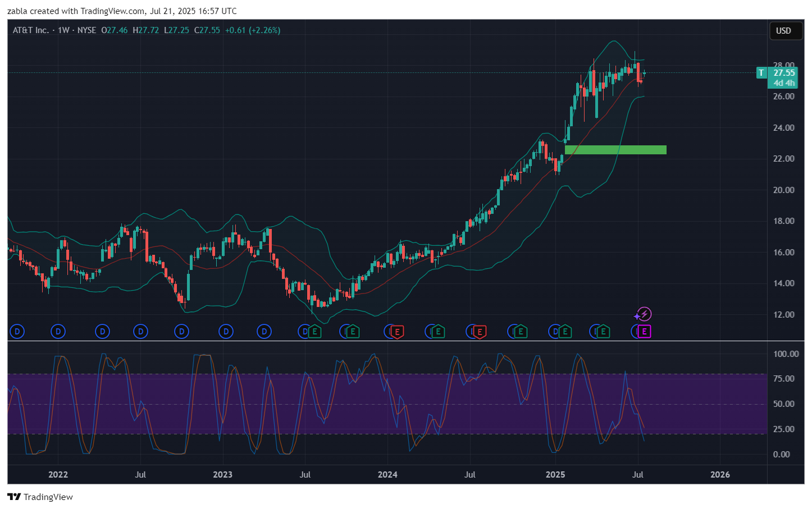Viewport: 812px width, 509px height.
Task: Click the green earnings E marker above 2025
Action: [x=565, y=332]
